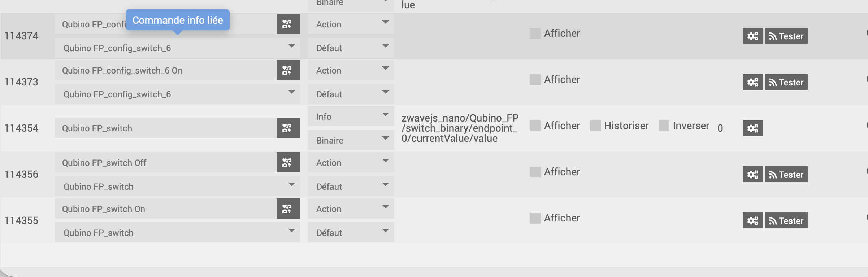Open icon picker for Qubino FP_config_switch_6 On
The image size is (868, 277).
tap(288, 70)
